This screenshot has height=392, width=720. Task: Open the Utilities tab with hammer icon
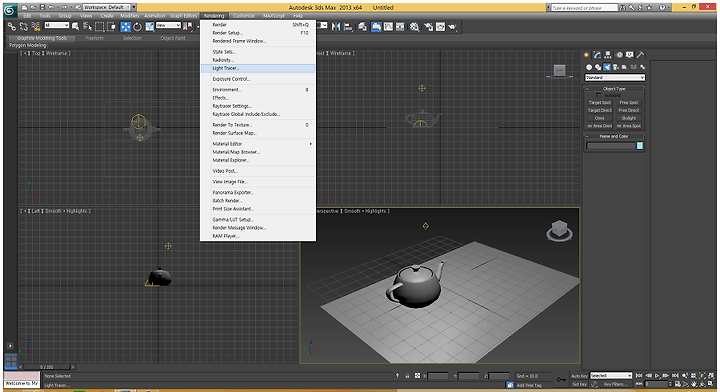click(640, 55)
